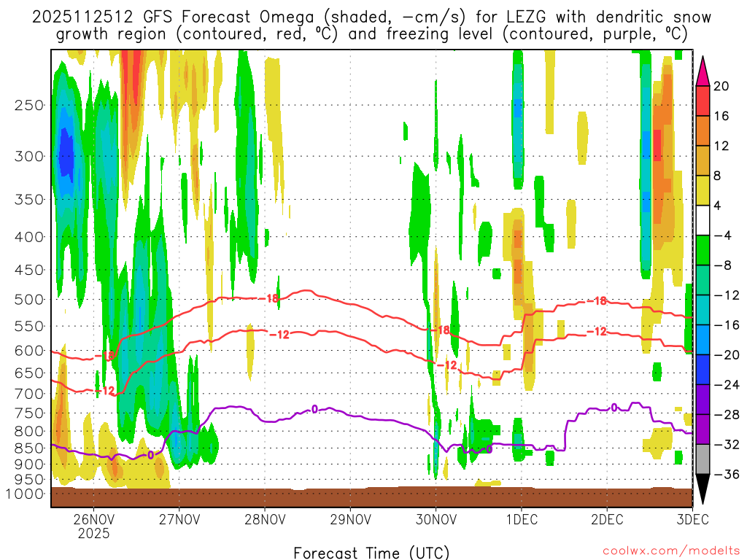The height and width of the screenshot is (560, 747).
Task: Click the 750 pressure level label
Action: (29, 413)
